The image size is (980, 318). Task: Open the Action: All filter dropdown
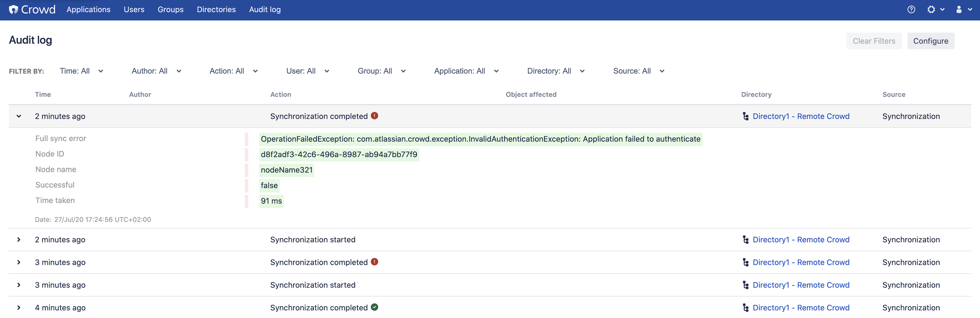234,71
